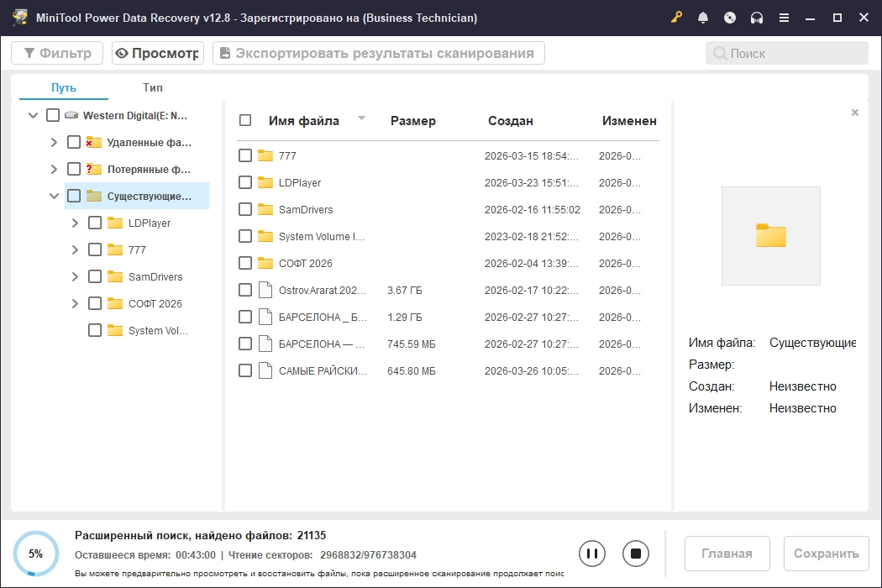
Task: Expand the Удаленные фа... tree node
Action: pyautogui.click(x=54, y=142)
